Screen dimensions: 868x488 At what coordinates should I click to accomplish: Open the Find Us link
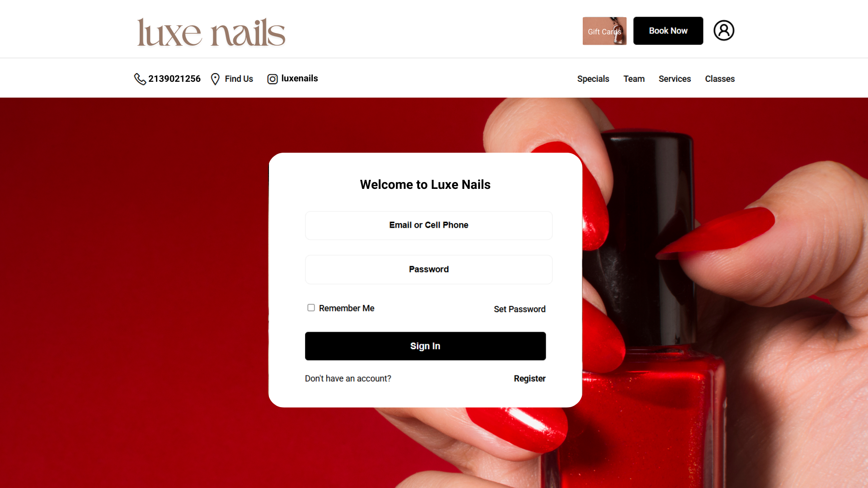coord(239,79)
